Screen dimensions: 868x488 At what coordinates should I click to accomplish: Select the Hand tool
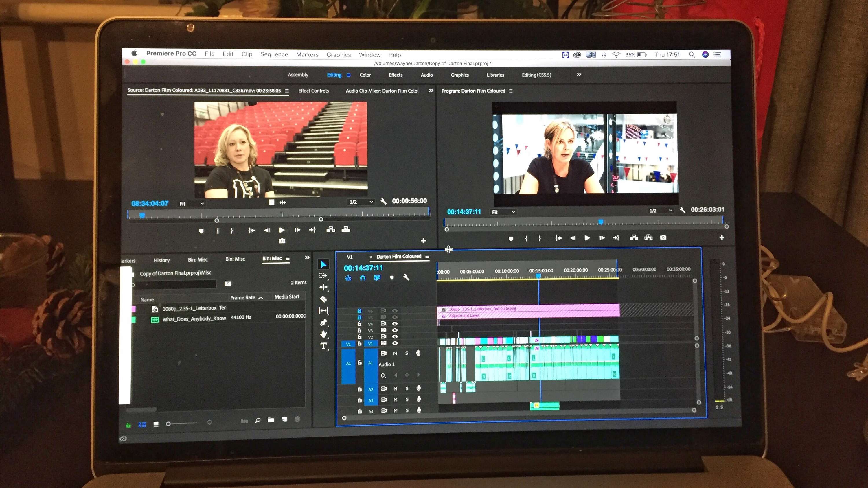coord(323,334)
